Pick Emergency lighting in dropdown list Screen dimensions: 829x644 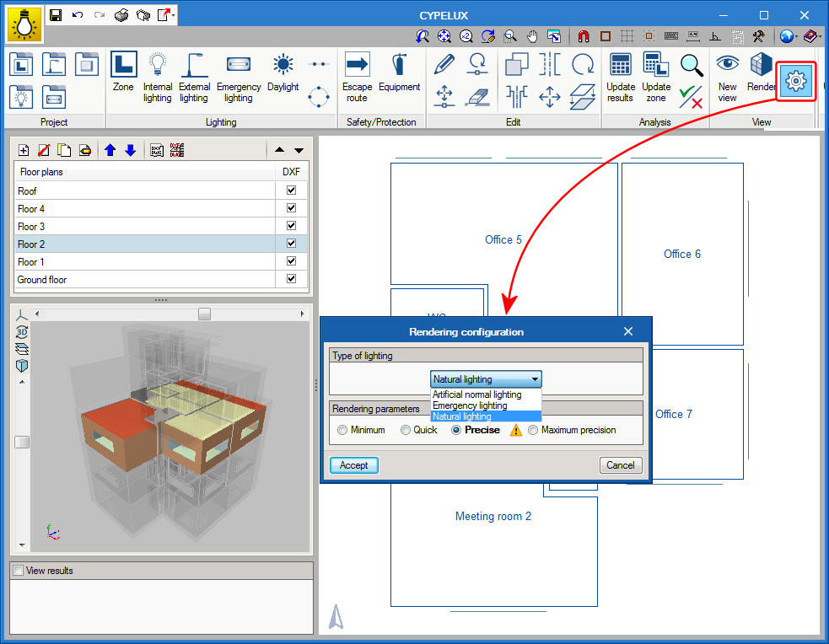pos(470,405)
